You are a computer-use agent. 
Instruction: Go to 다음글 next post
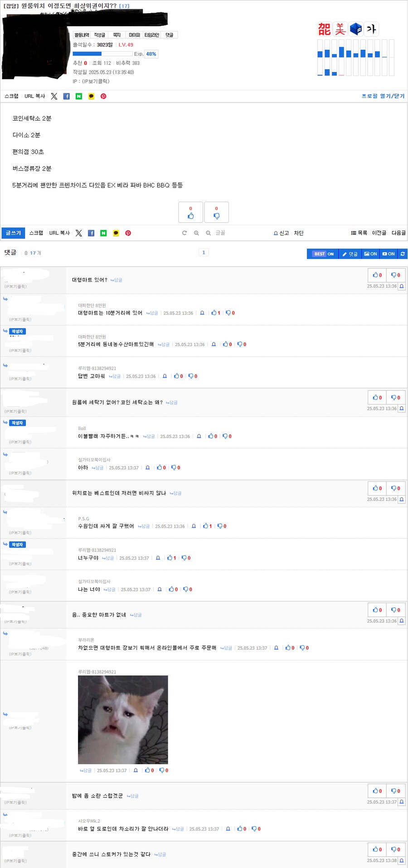[398, 233]
